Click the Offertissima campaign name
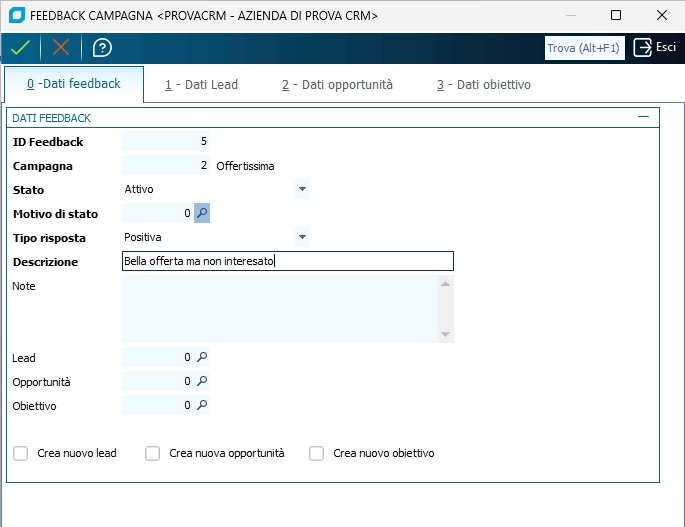The width and height of the screenshot is (685, 527). pyautogui.click(x=245, y=166)
